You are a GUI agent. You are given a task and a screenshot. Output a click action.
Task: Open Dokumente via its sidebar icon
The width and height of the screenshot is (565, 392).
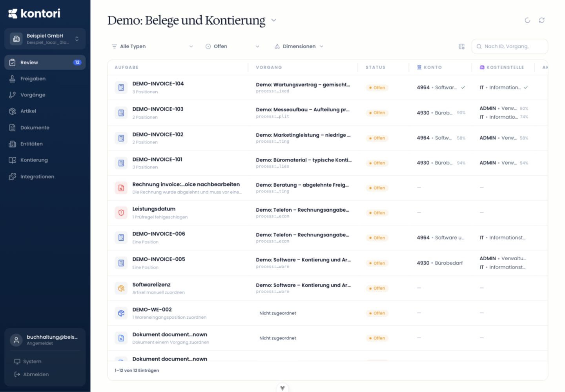click(12, 128)
